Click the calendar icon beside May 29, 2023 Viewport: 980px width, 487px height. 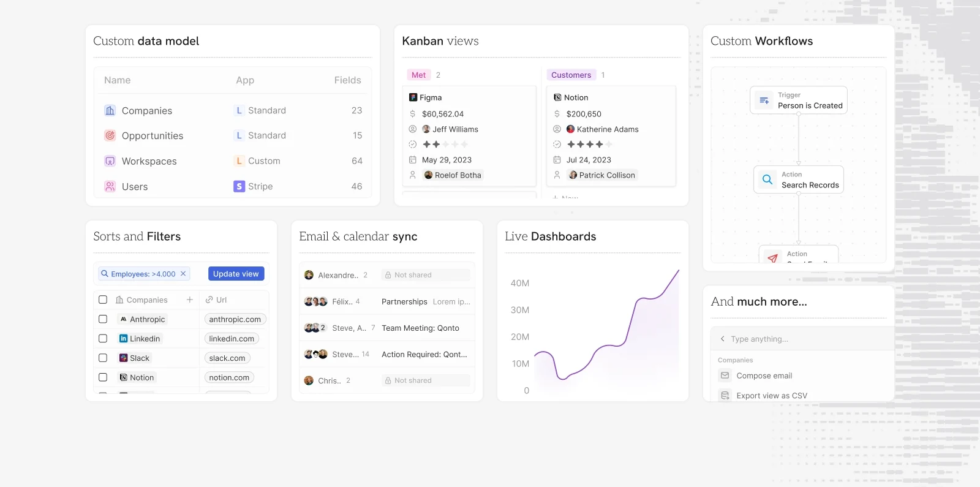(x=413, y=160)
